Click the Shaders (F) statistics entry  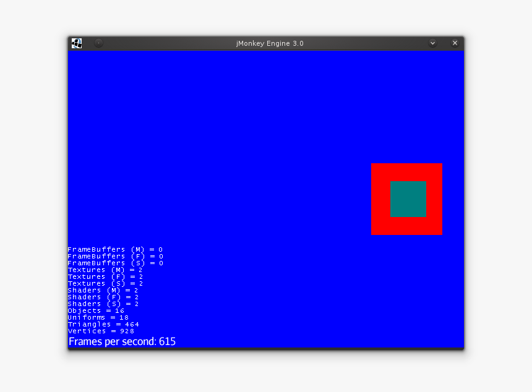(x=104, y=297)
